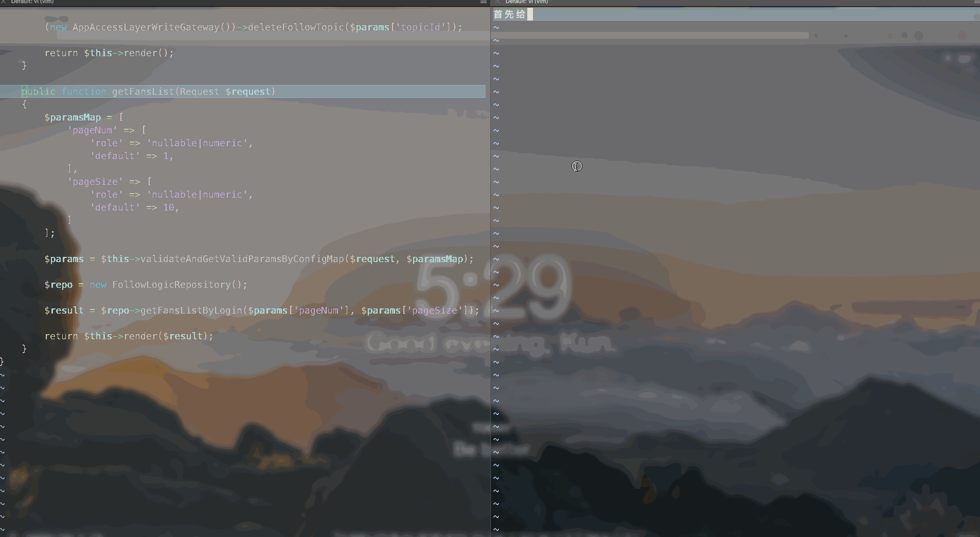
Task: Click 'nullable|numeric' under the pageNum block
Action: [x=197, y=143]
